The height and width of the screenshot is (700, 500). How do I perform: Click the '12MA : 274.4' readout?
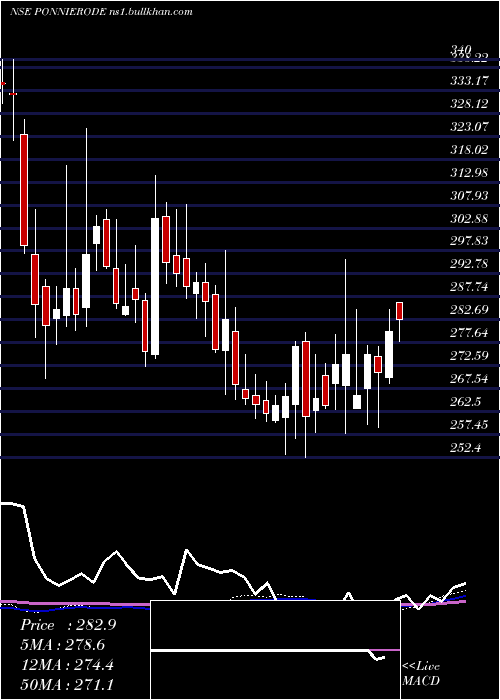coord(67,665)
